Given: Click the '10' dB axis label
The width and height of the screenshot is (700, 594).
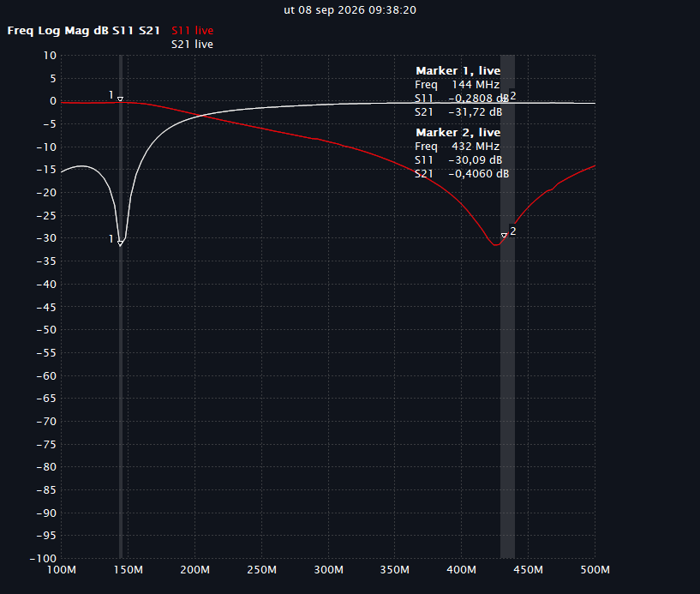Looking at the screenshot, I should [x=50, y=56].
